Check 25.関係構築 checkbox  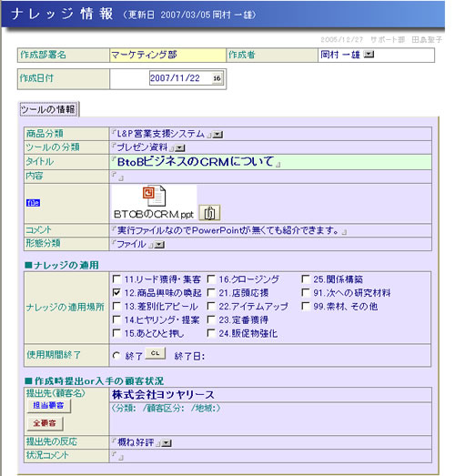[x=306, y=279]
